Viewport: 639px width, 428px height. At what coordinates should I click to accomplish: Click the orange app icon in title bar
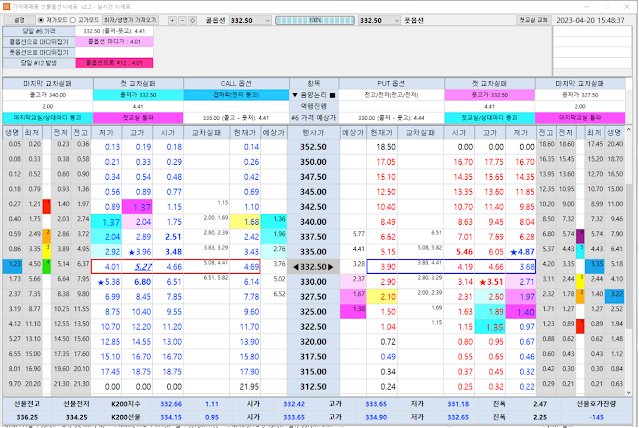pos(6,7)
